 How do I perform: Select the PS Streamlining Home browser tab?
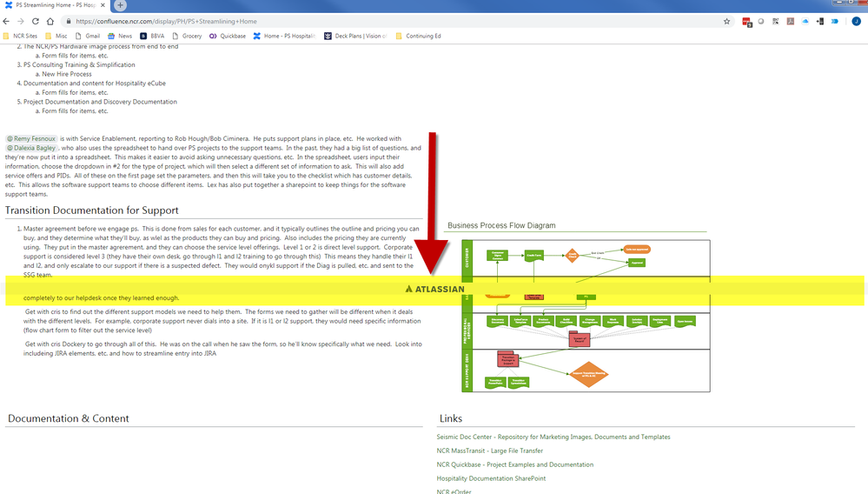(x=54, y=5)
